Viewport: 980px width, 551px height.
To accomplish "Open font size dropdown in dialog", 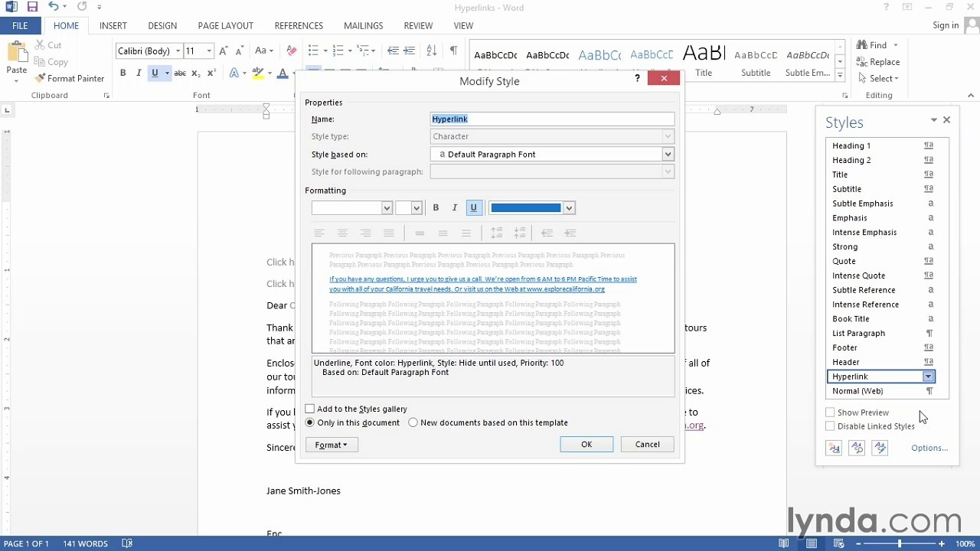I will [x=416, y=208].
